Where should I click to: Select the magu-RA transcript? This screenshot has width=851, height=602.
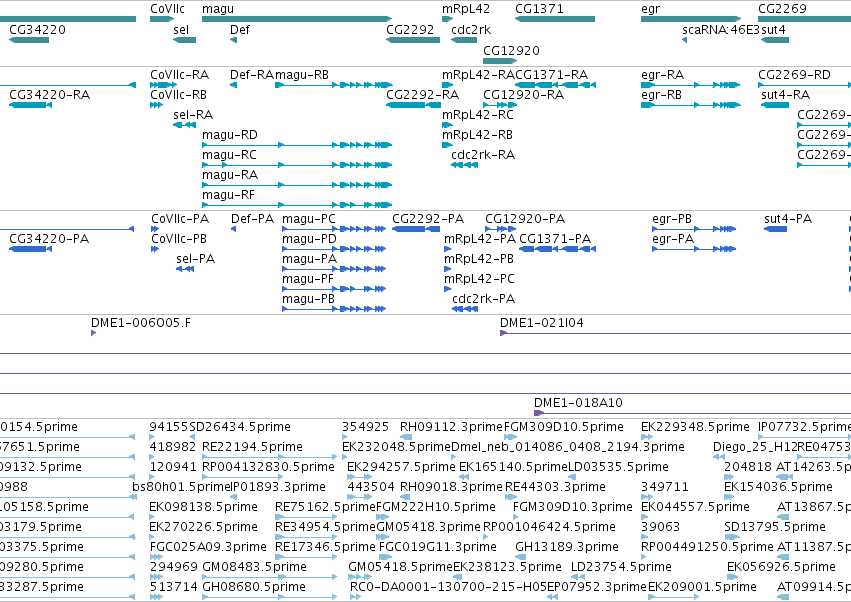pos(297,185)
